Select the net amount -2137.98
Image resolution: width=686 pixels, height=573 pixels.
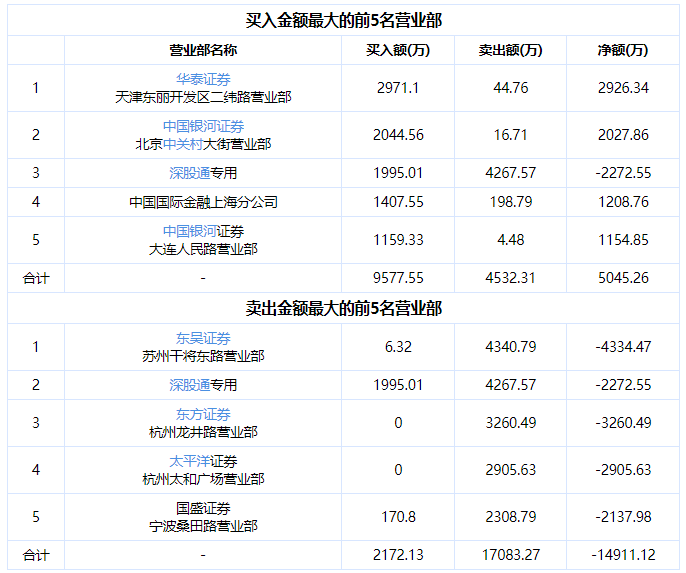(623, 517)
